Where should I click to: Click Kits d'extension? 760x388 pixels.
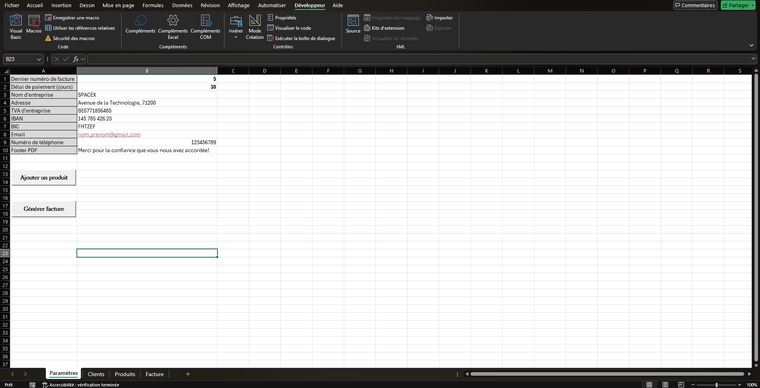coord(384,28)
